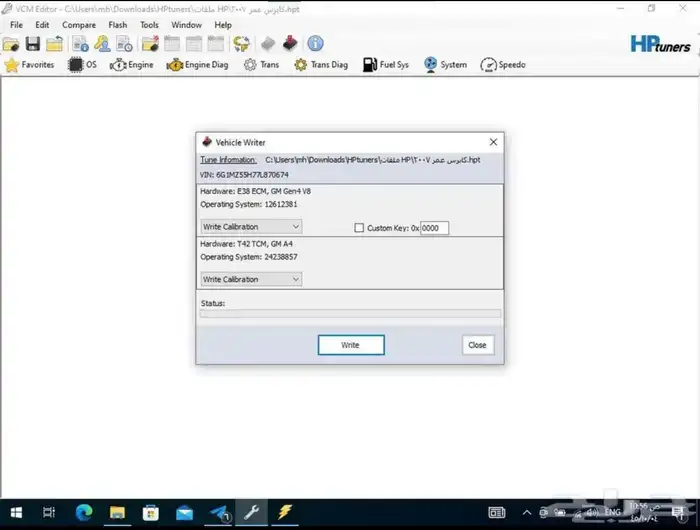The image size is (700, 530).
Task: Enable the Custom Key checkbox
Action: click(x=359, y=228)
